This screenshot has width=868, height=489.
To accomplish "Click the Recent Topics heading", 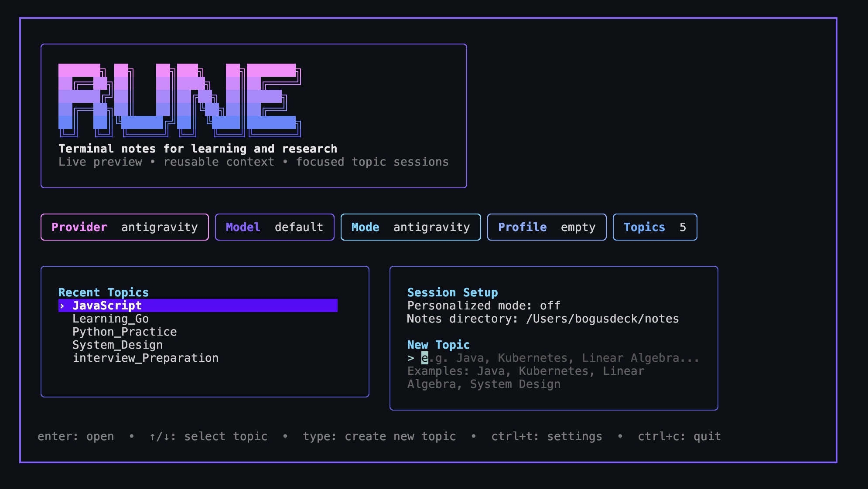I will [x=103, y=292].
